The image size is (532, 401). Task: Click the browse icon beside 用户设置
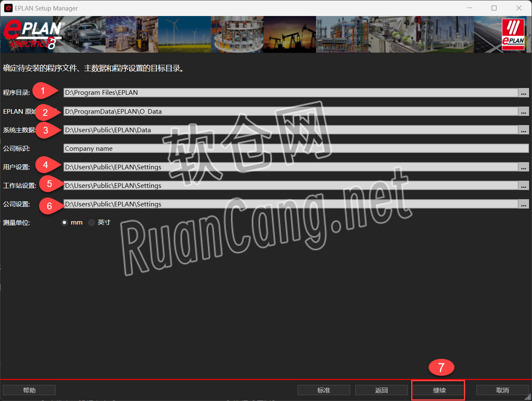coord(523,167)
